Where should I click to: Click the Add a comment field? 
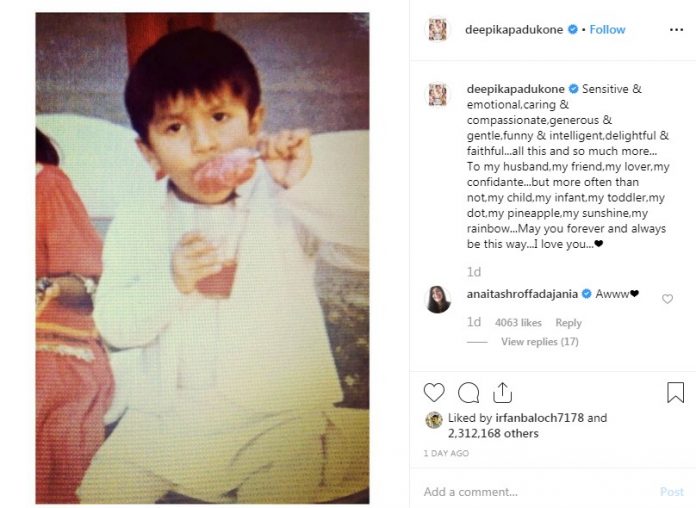click(530, 492)
